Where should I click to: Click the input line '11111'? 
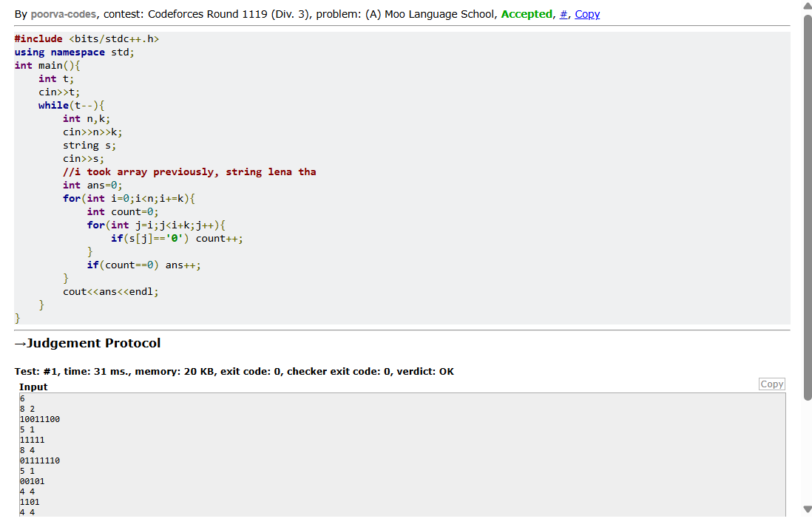32,440
